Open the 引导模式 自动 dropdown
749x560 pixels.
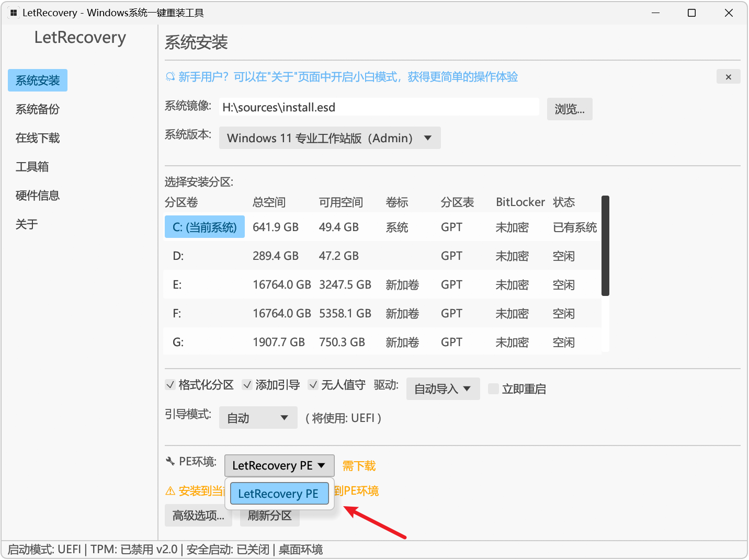pyautogui.click(x=258, y=418)
